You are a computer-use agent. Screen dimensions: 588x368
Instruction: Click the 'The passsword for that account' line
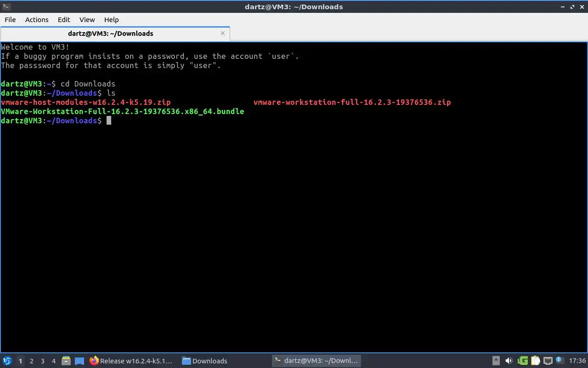pos(111,65)
